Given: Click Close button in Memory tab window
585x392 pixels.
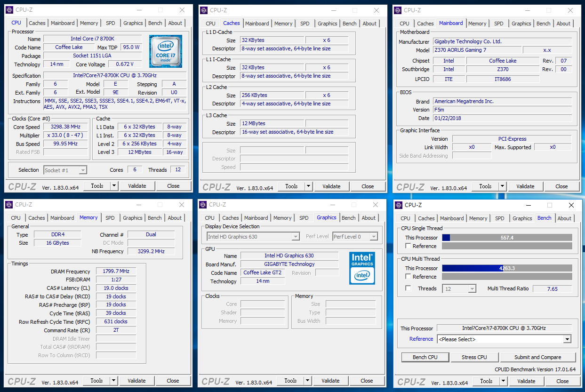Looking at the screenshot, I should tap(173, 381).
